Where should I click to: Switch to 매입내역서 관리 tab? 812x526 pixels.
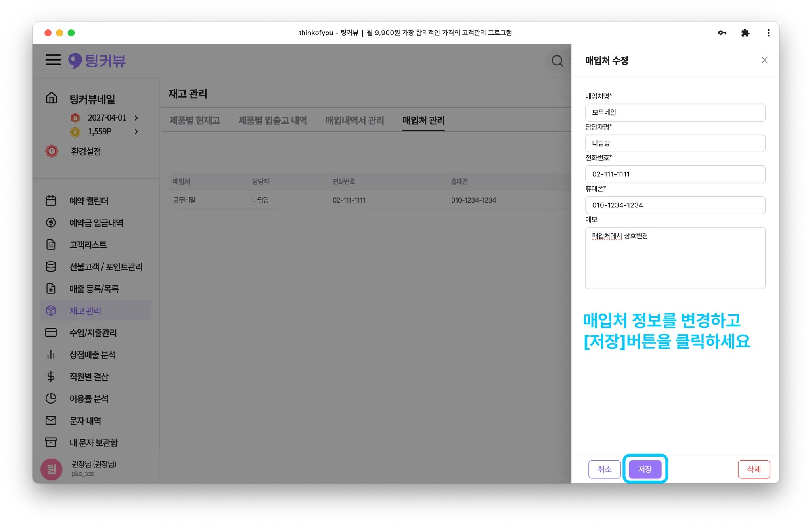coord(354,120)
